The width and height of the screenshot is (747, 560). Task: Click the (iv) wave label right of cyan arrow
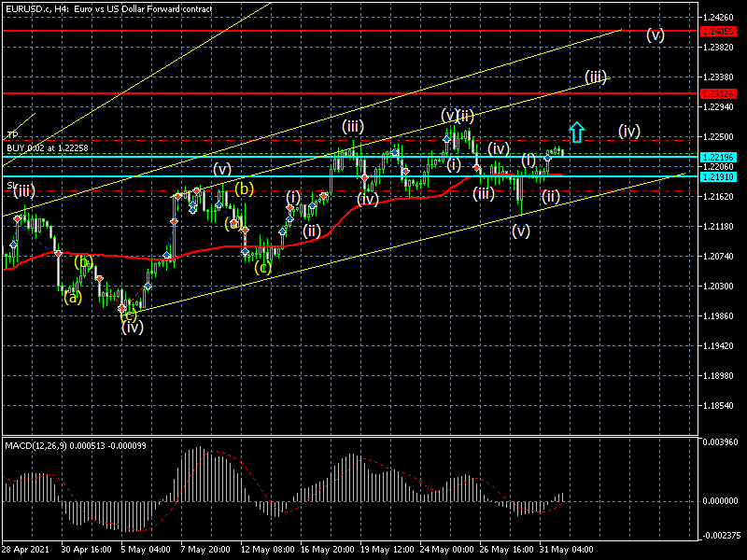pos(628,131)
